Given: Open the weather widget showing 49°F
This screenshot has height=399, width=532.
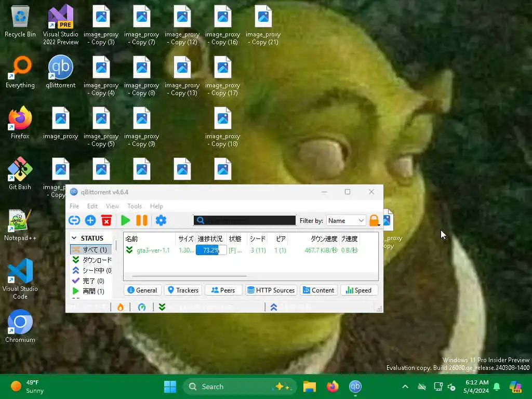Looking at the screenshot, I should 27,387.
